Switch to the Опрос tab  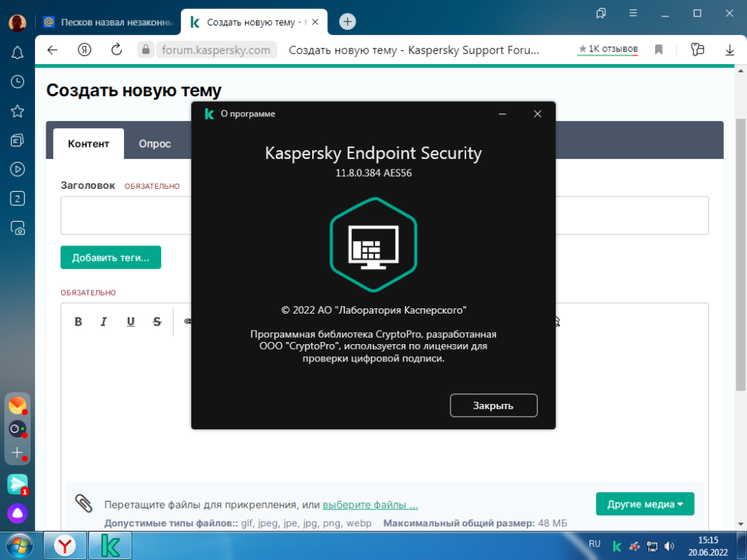155,143
